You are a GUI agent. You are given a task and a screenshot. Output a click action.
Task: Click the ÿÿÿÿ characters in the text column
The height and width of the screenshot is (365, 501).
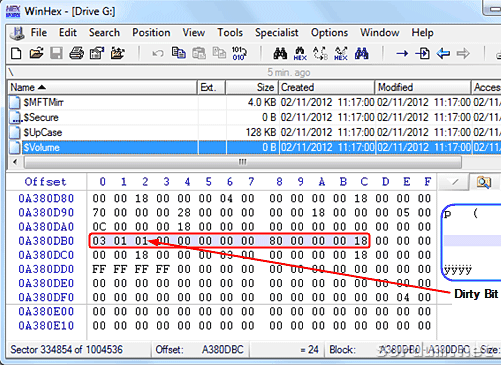click(458, 270)
